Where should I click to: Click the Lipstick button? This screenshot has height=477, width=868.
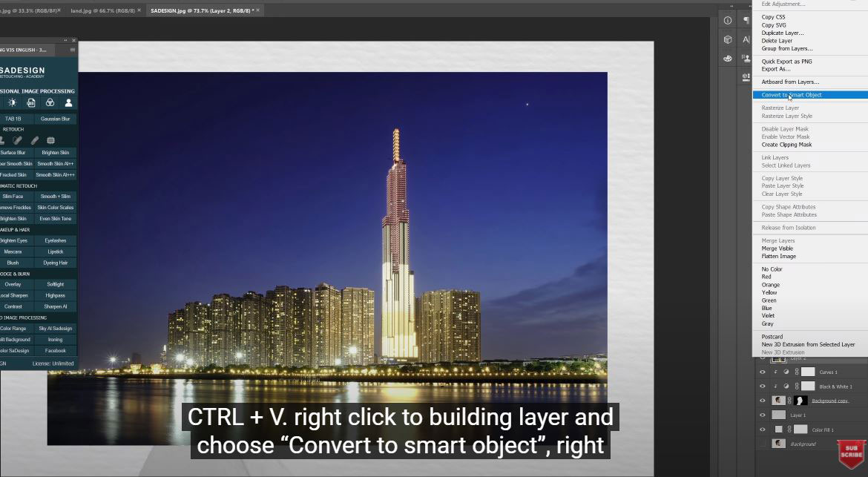(56, 251)
